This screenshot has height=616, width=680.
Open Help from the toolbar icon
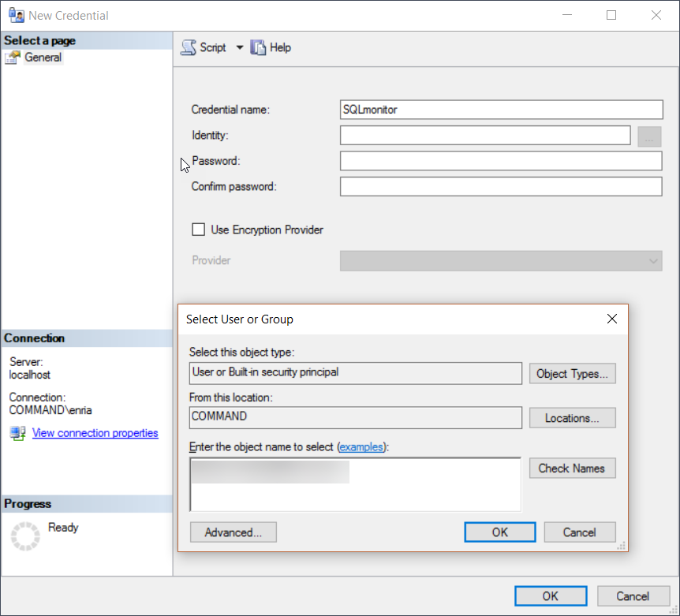[x=258, y=47]
